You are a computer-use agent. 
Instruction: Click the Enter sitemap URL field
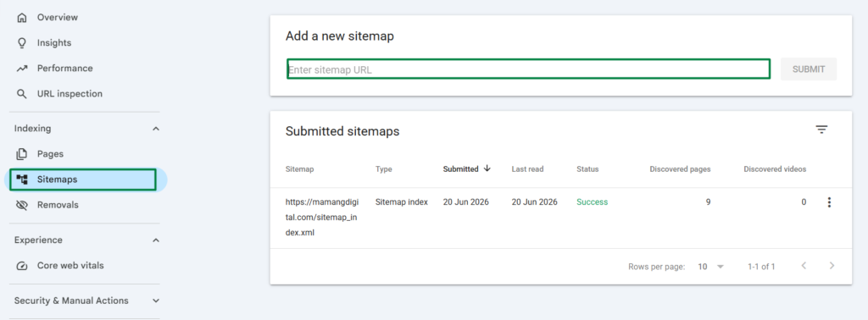528,69
